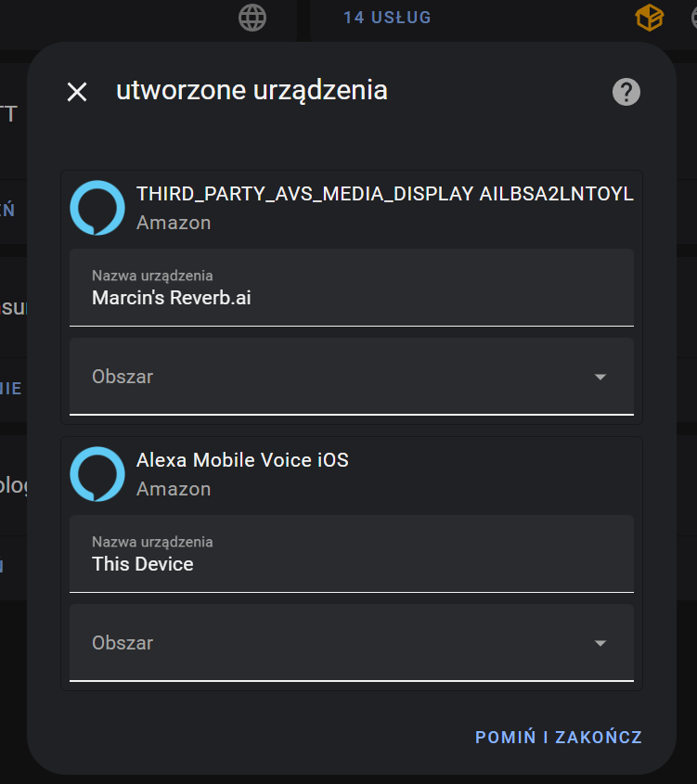This screenshot has height=784, width=697.
Task: Click the Alexa logo beside THIRD_PARTY_AVS_MEDIA_DISPLAY
Action: 97,208
